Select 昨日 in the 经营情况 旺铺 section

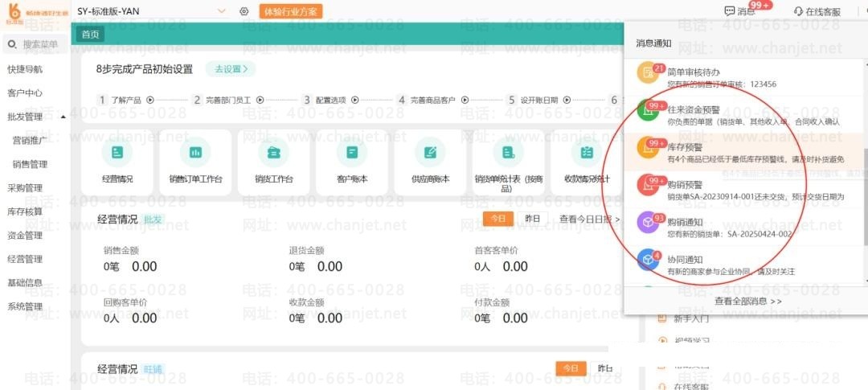[604, 368]
